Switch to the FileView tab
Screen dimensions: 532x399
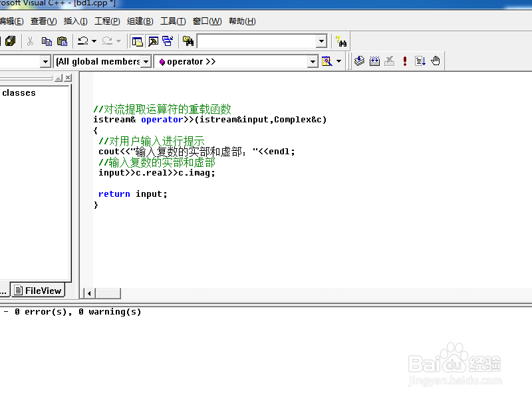(x=38, y=291)
